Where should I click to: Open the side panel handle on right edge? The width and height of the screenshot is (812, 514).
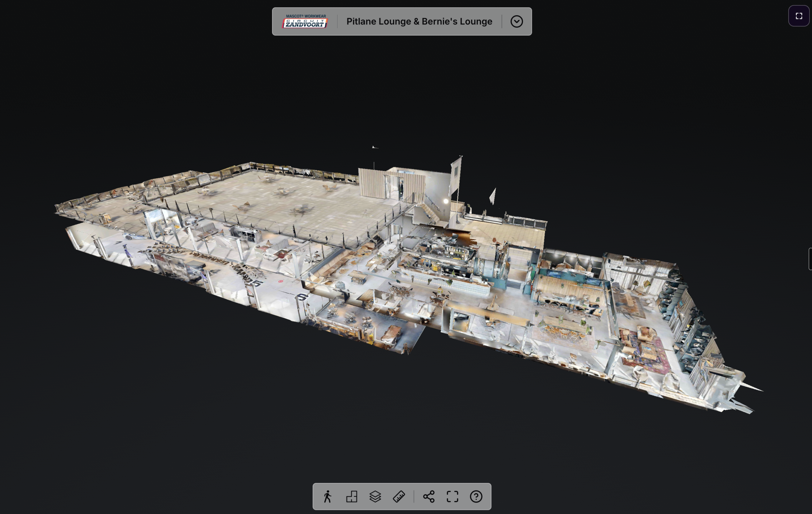tap(810, 259)
